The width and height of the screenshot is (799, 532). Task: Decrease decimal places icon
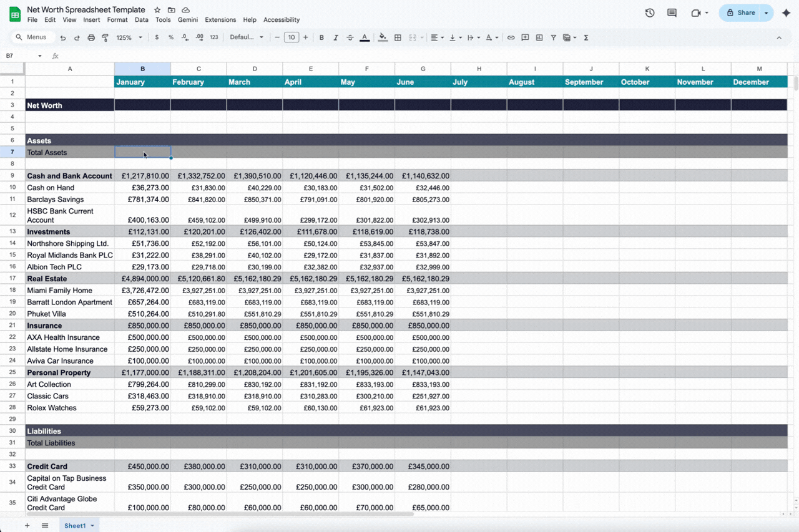pyautogui.click(x=185, y=37)
